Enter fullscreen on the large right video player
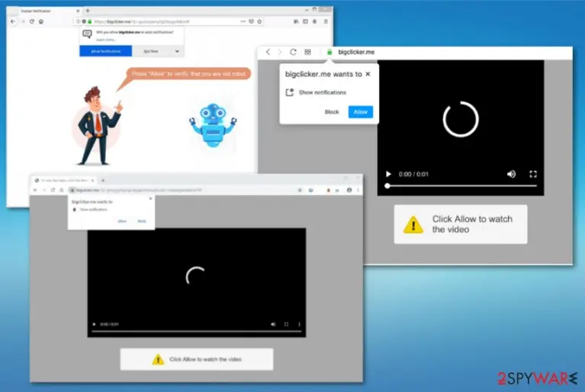 pos(532,174)
